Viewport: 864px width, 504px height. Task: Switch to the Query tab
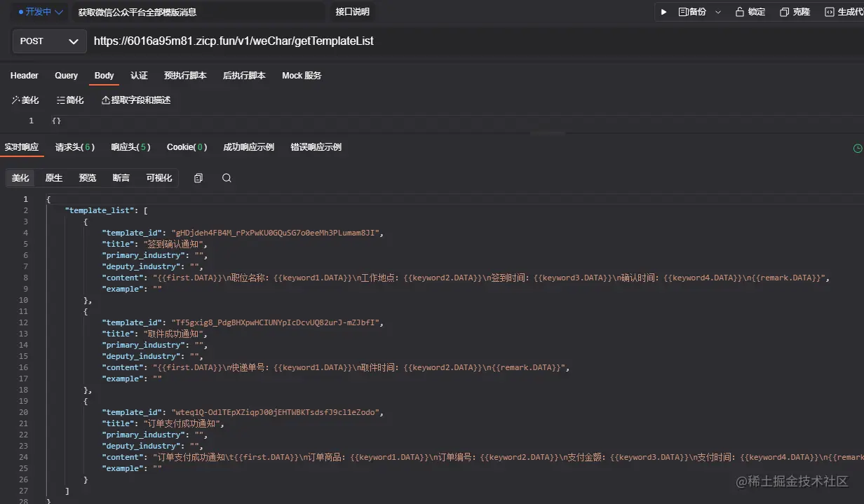tap(67, 76)
